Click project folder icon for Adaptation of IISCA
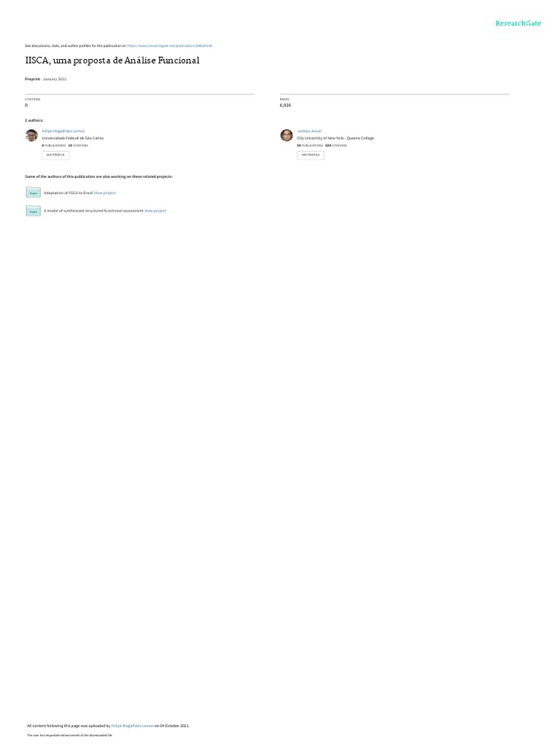Screen dimensions: 560x747 point(33,193)
